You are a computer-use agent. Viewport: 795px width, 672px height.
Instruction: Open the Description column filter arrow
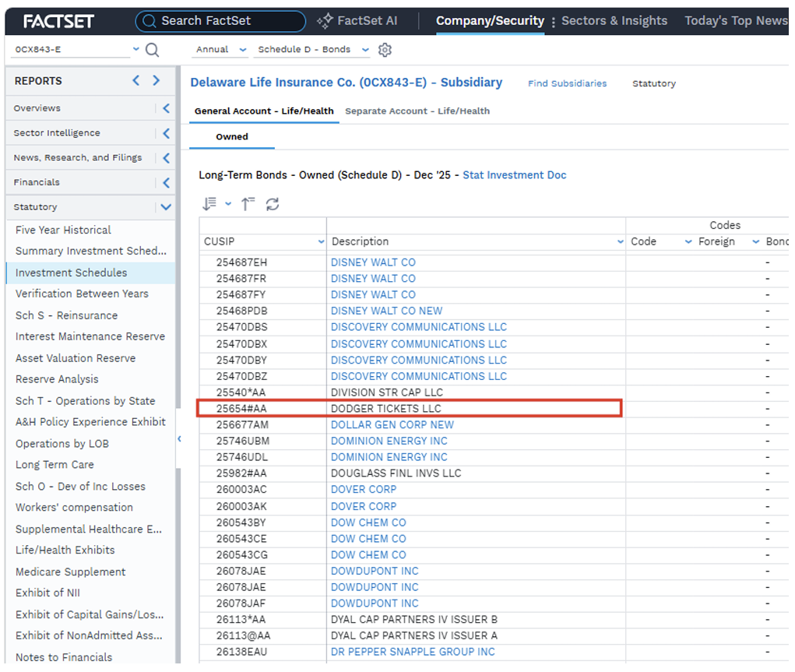620,241
